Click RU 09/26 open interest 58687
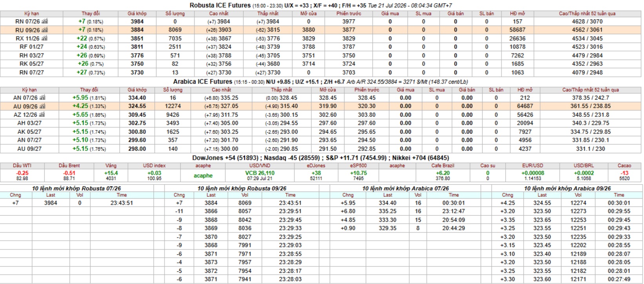 tap(518, 30)
